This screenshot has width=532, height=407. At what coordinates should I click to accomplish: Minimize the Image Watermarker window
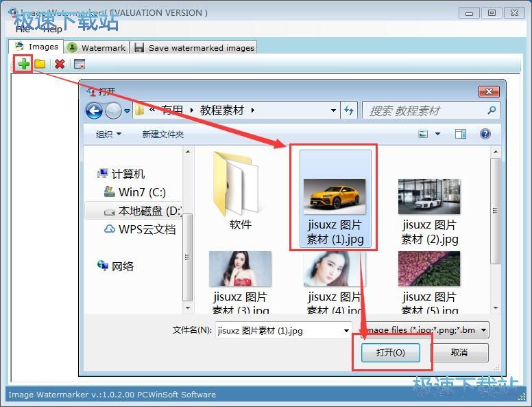tap(470, 13)
